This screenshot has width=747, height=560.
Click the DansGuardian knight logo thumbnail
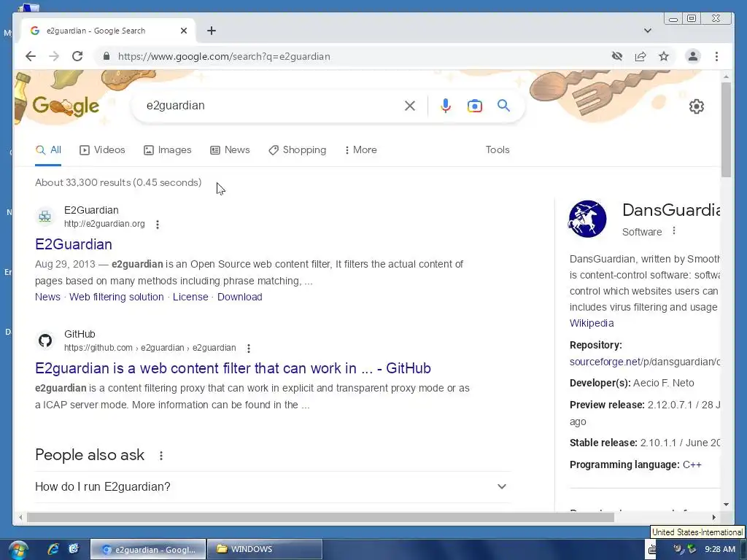click(x=587, y=219)
